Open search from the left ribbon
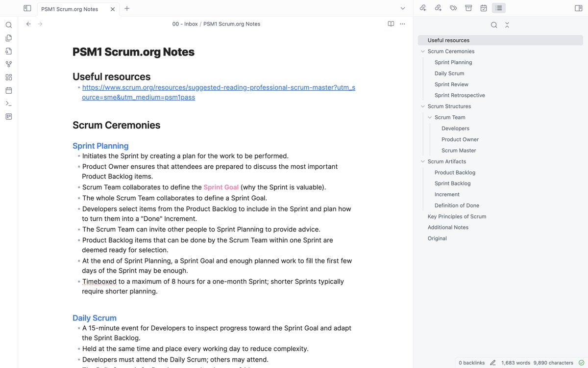The image size is (588, 368). point(9,25)
